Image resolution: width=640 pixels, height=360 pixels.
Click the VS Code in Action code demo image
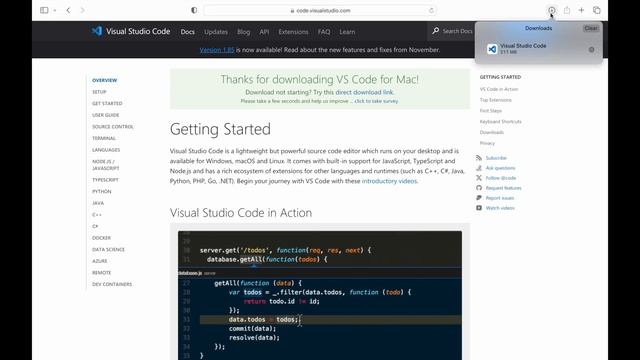click(320, 295)
